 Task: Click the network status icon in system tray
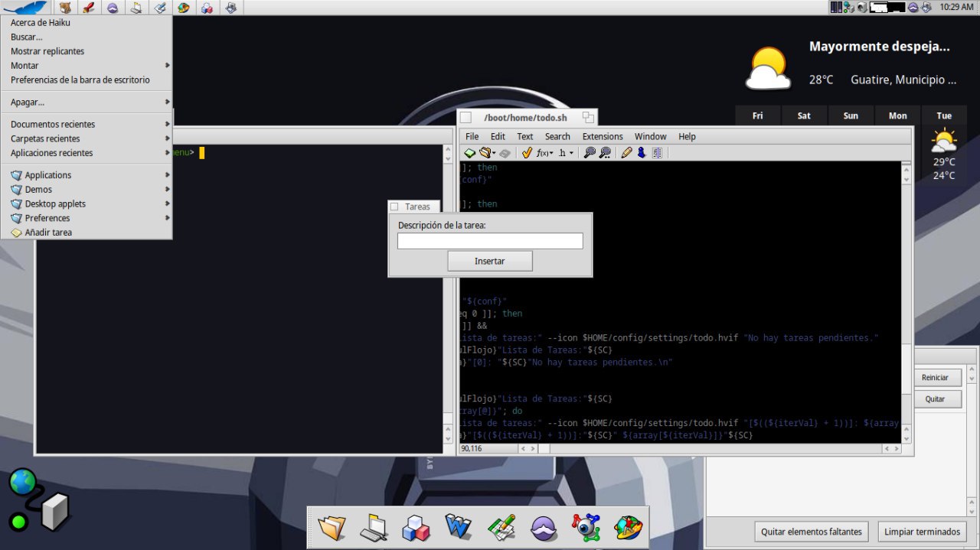point(849,7)
